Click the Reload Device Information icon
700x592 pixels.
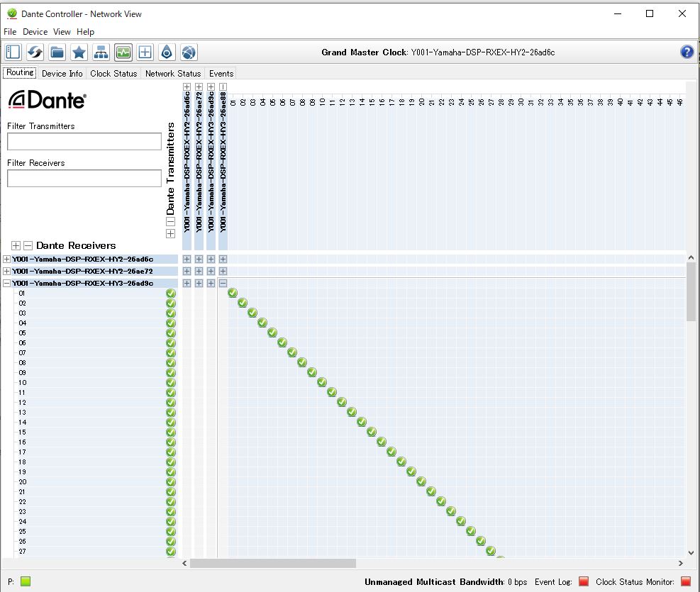click(35, 52)
